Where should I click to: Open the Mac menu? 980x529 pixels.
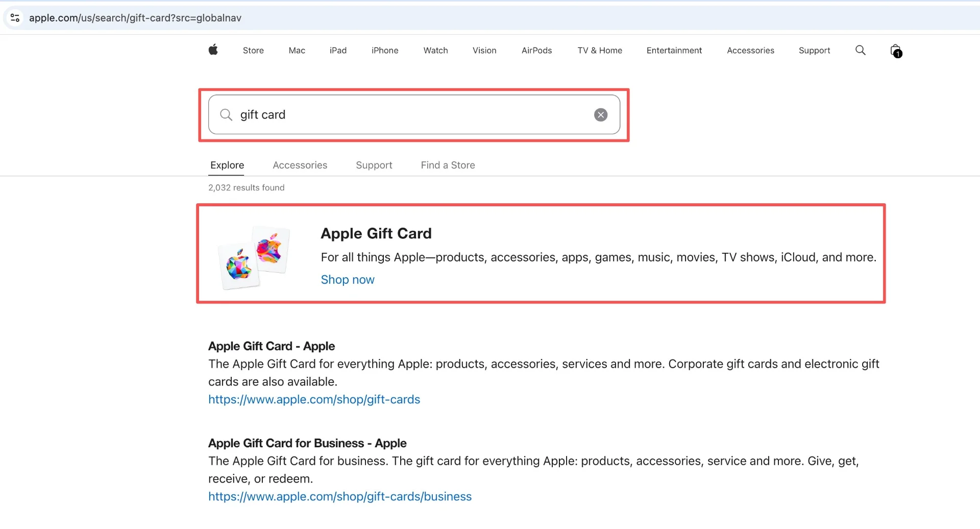297,51
